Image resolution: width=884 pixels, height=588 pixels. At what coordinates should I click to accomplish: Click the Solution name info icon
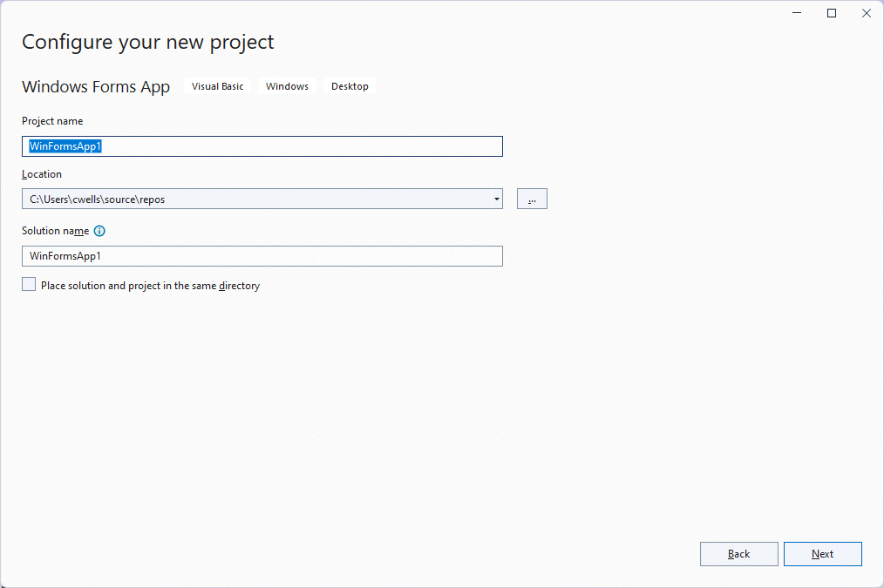(99, 231)
